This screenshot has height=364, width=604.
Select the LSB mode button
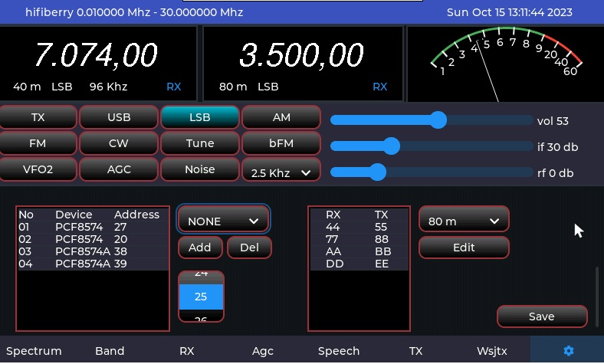click(200, 117)
